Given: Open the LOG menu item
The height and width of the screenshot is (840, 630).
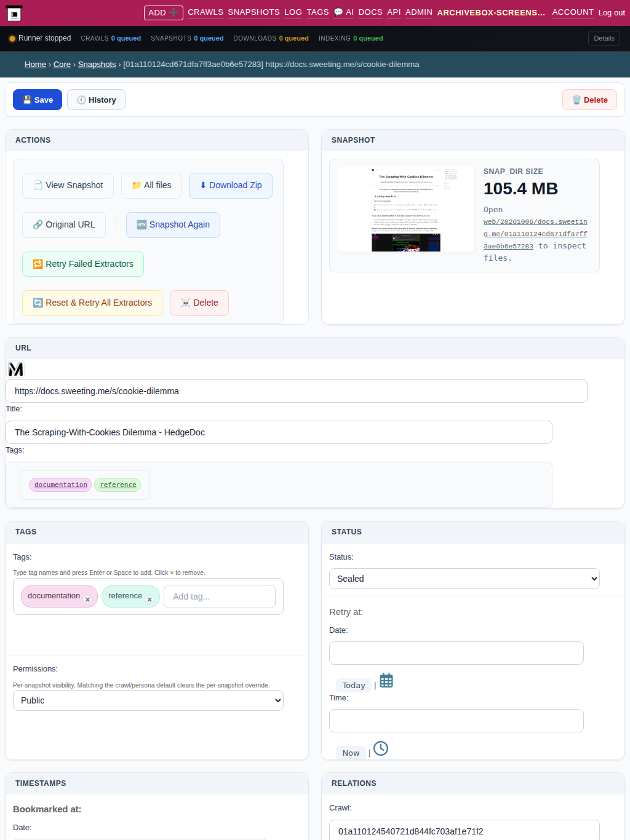Looking at the screenshot, I should (x=293, y=12).
